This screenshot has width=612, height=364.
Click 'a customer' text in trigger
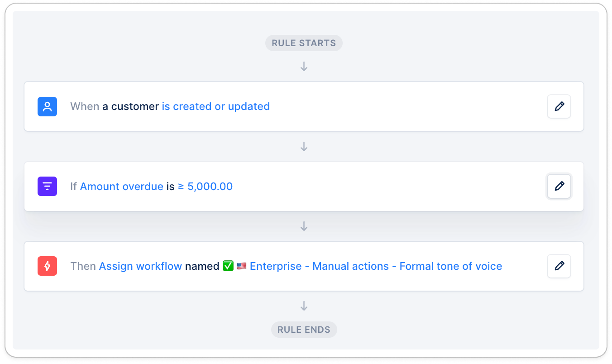(x=130, y=106)
